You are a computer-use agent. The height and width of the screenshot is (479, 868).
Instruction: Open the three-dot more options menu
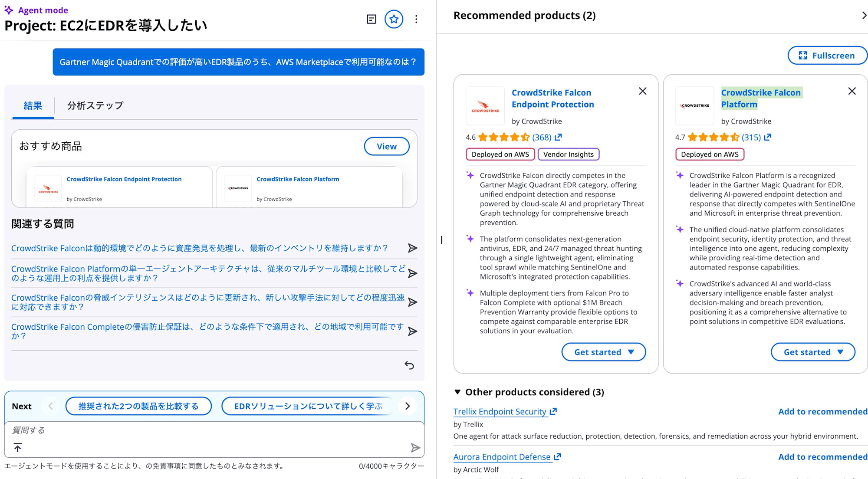point(416,19)
